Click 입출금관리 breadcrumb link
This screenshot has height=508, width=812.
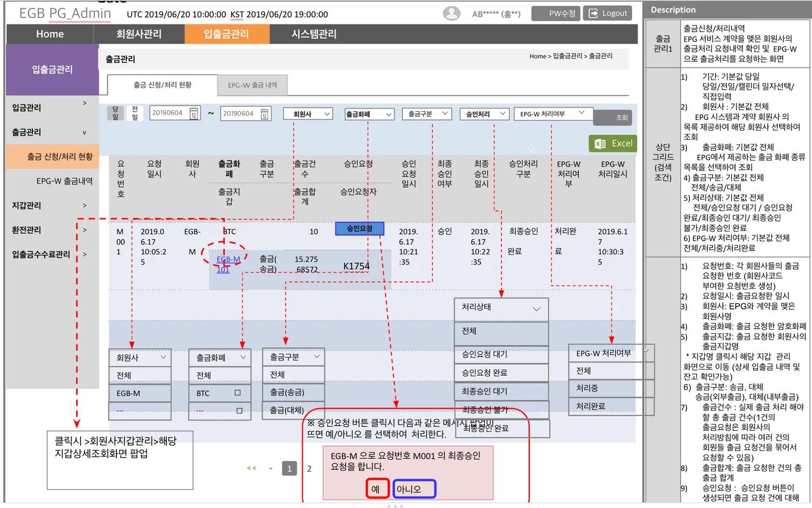[x=568, y=56]
